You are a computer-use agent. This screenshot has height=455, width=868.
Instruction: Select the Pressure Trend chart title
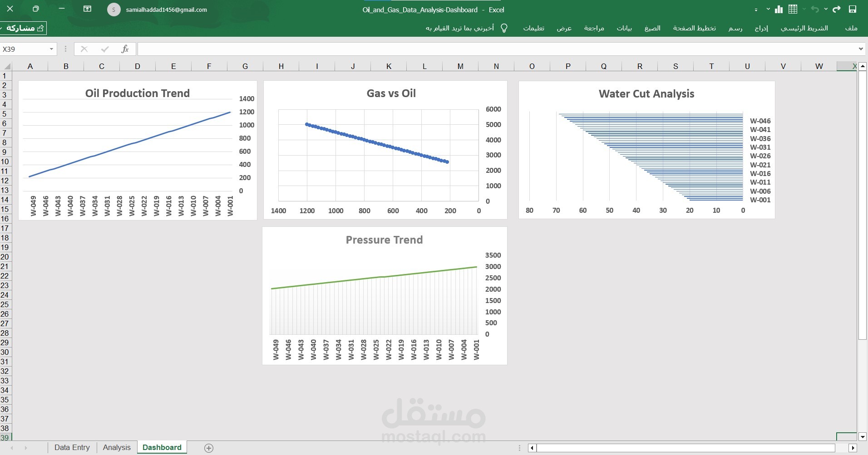point(384,240)
